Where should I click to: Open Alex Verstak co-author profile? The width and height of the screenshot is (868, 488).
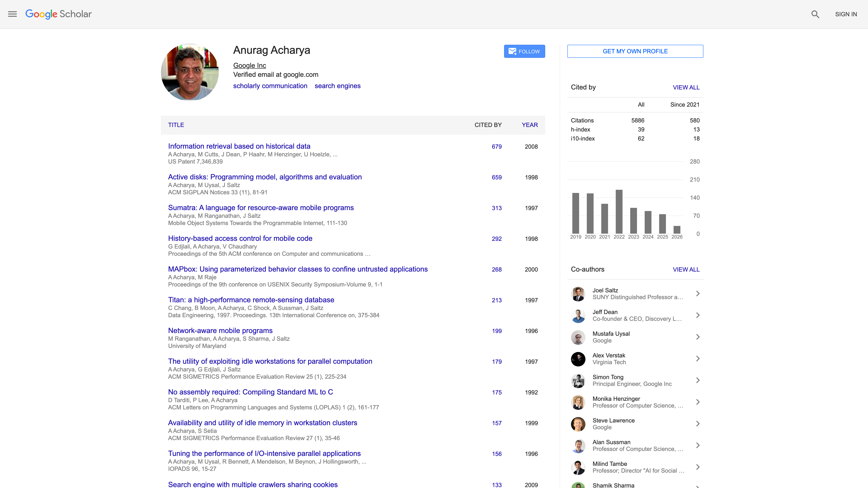click(x=609, y=355)
